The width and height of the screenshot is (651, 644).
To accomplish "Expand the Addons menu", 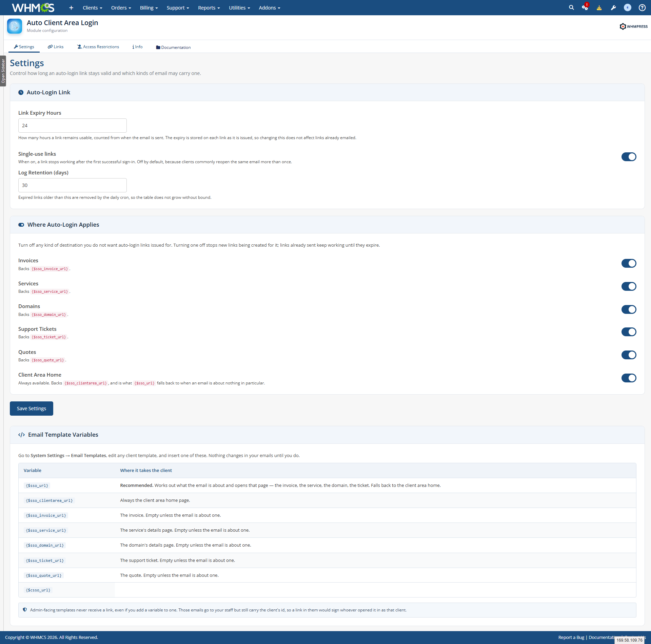I will [270, 8].
